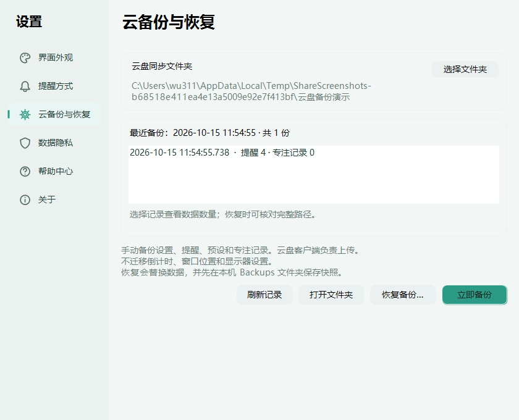
Task: Click the 恢复备份... button
Action: click(402, 295)
